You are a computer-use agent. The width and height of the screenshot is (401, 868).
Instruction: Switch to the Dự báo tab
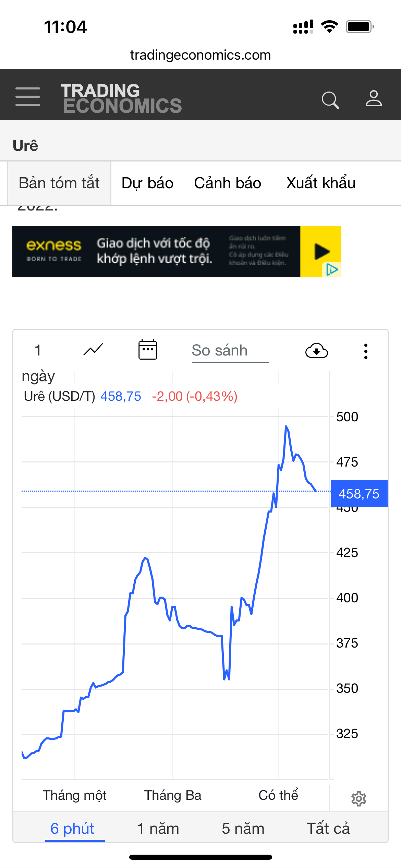click(x=147, y=183)
